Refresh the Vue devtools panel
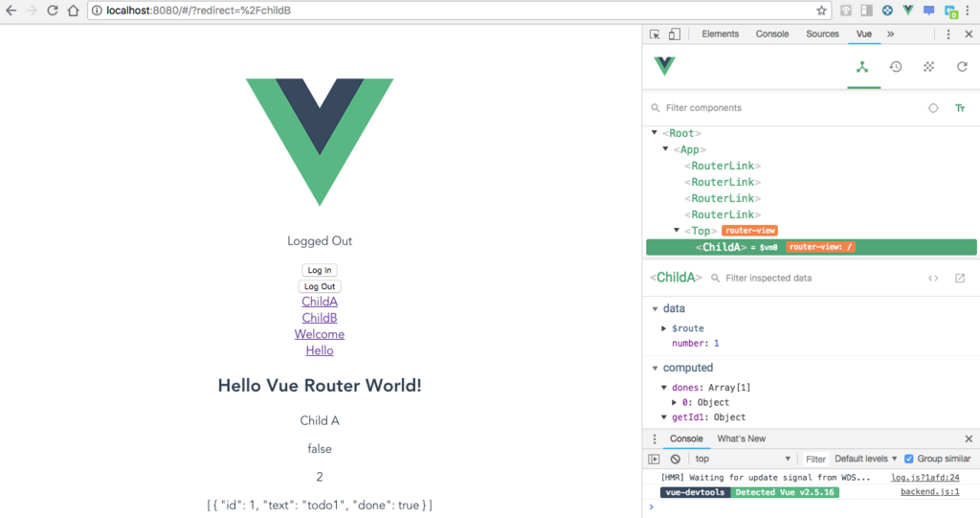The image size is (980, 518). pyautogui.click(x=962, y=67)
